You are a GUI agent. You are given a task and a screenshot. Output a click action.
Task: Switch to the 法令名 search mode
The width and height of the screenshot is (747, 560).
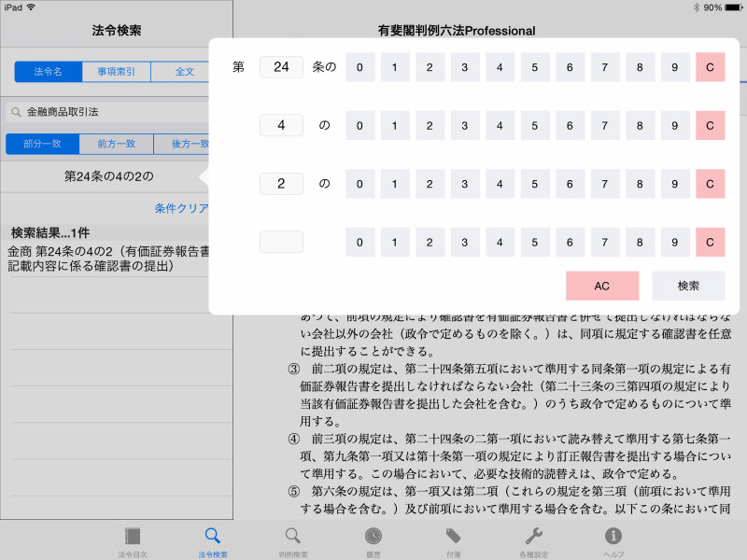[x=49, y=72]
